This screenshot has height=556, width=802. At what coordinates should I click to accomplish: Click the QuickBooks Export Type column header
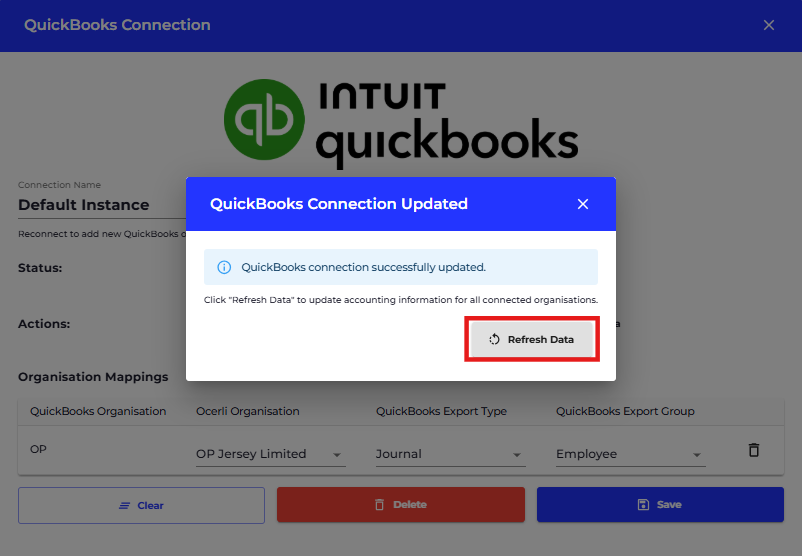click(x=441, y=411)
